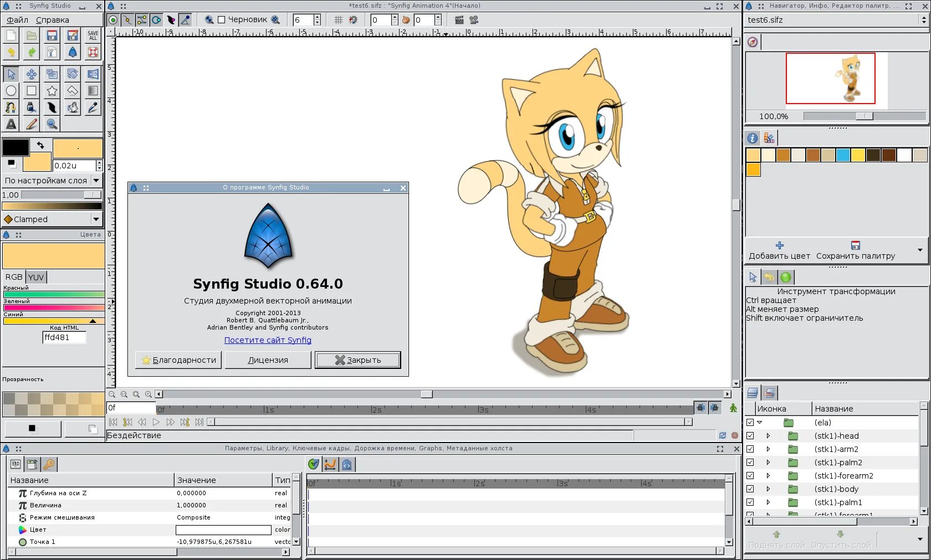Select the Circle tool
Screen dimensions: 931x560
coord(11,90)
